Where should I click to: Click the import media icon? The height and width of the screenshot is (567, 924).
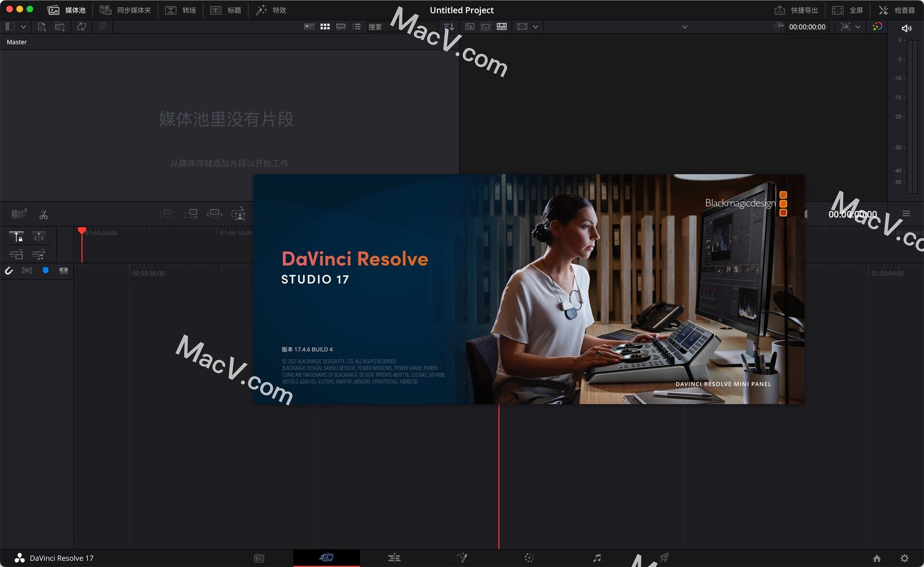(x=42, y=26)
